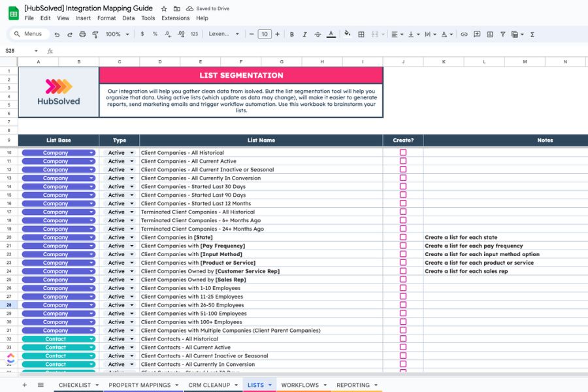
Task: Open CHECKLIST tab options arrow
Action: [x=97, y=385]
